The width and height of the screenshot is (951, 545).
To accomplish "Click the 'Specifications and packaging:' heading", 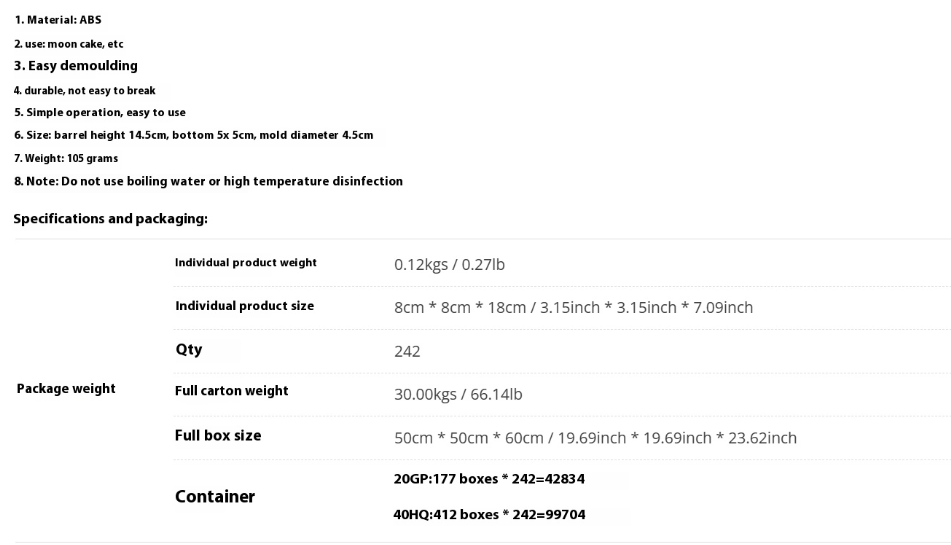I will tap(110, 219).
